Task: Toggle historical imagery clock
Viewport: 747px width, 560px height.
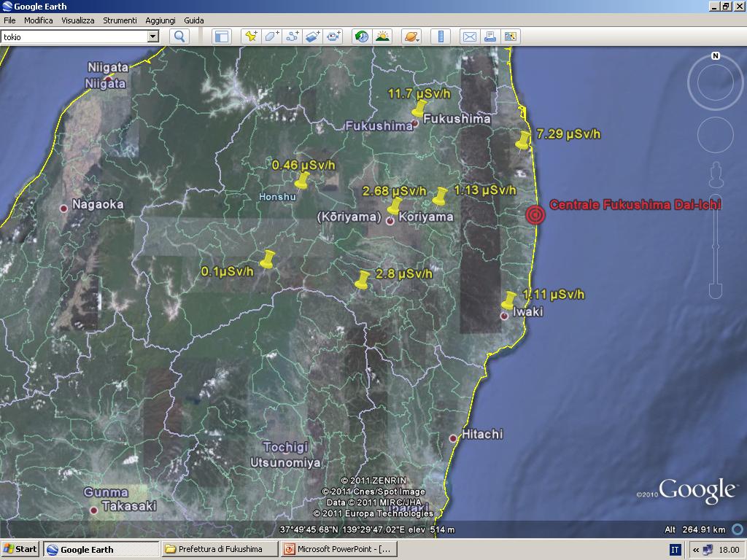Action: (x=361, y=36)
